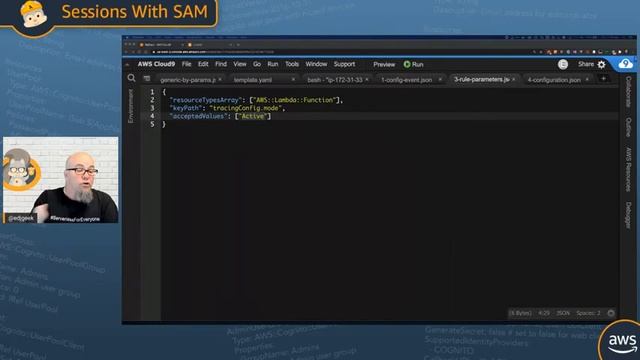Click the highlighted "Active" value
Screen dimensions: 640x360
[253, 116]
